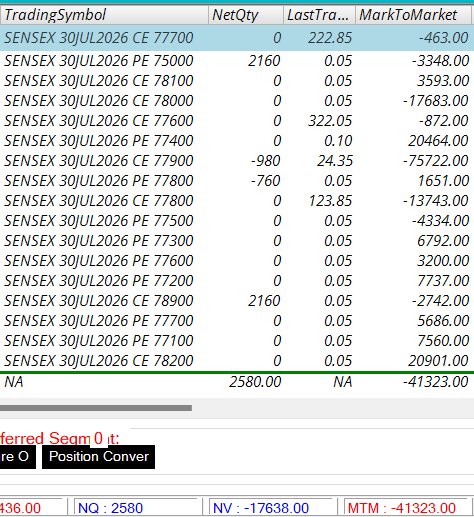Click last traded price 222.85
This screenshot has width=474, height=517.
pyautogui.click(x=330, y=38)
